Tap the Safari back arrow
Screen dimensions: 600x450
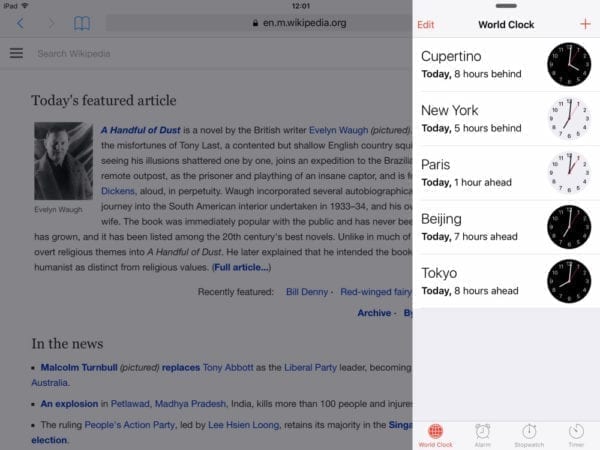21,23
